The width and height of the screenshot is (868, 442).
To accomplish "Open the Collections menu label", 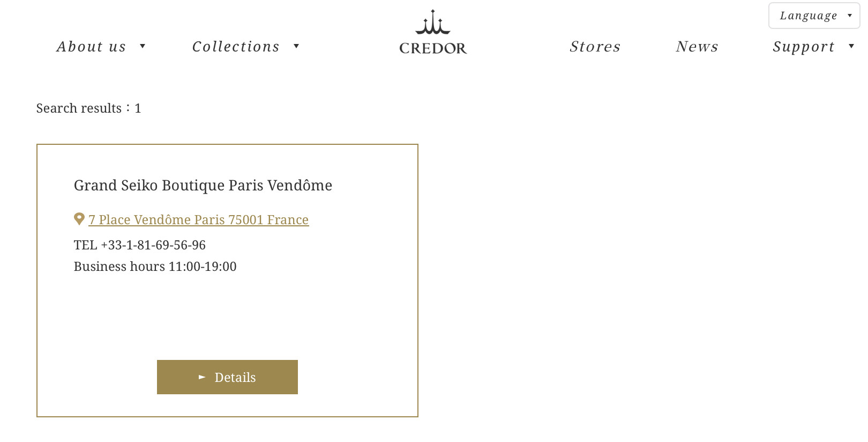I will tap(236, 47).
